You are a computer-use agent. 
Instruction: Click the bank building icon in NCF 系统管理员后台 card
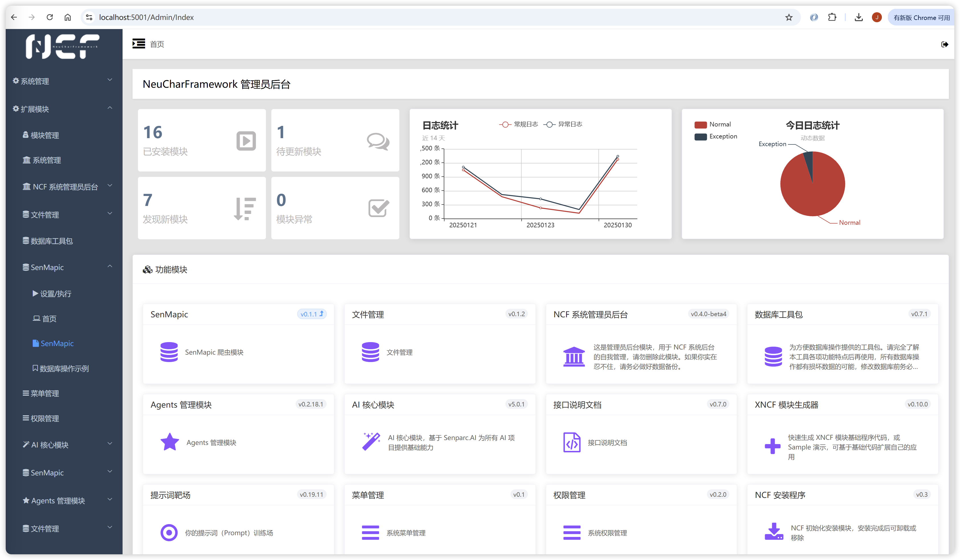pos(574,357)
